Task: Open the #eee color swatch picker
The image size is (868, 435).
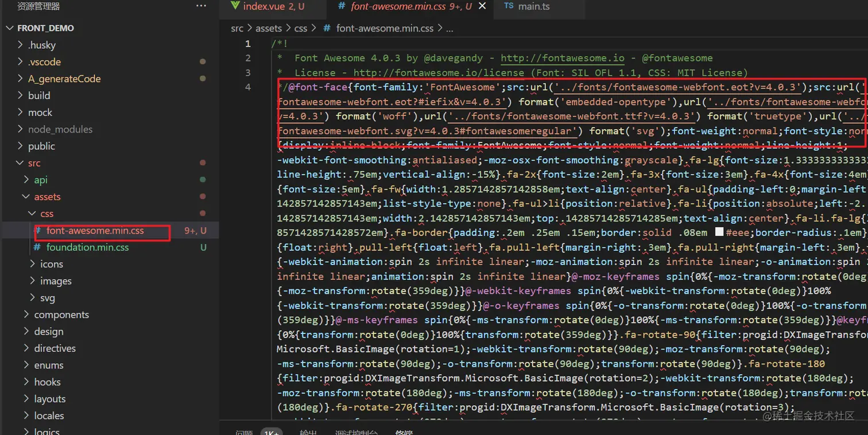Action: click(719, 232)
